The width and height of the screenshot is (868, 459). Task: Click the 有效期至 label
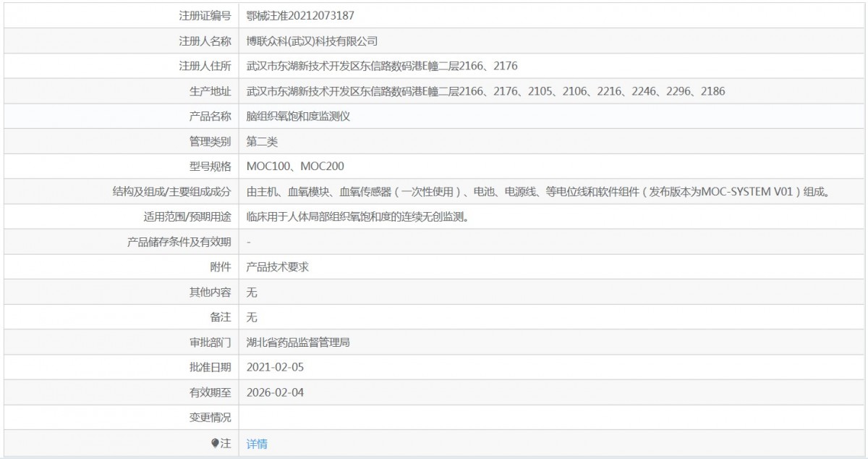pos(210,393)
